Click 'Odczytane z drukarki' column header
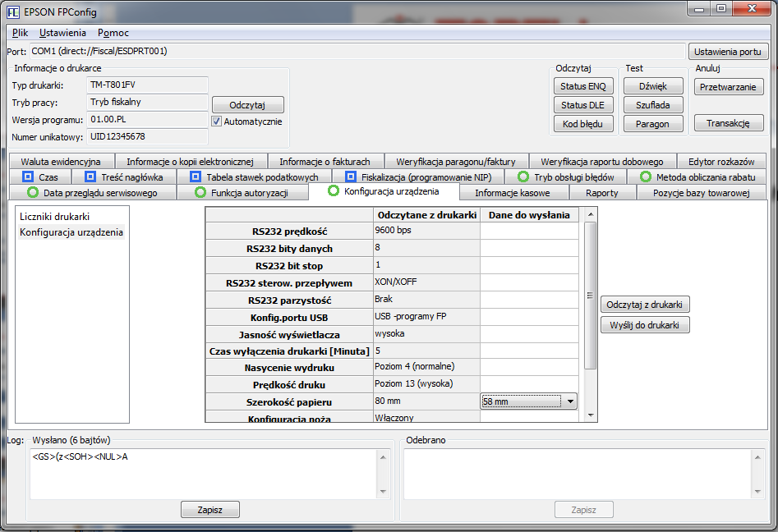This screenshot has height=532, width=778. click(x=426, y=214)
